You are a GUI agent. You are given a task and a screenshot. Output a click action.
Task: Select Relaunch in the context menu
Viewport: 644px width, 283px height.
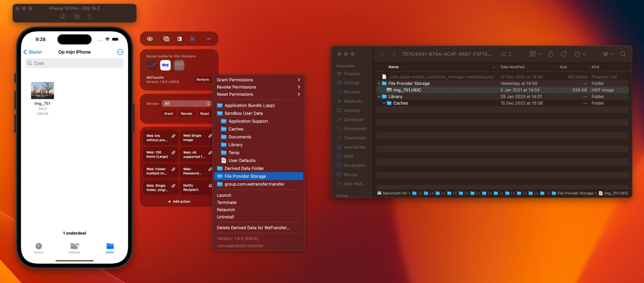258,210
